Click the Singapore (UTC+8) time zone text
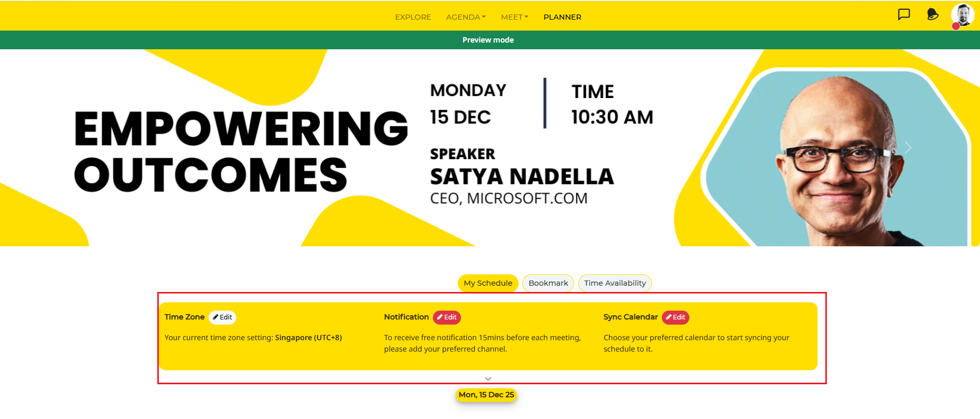Image resolution: width=980 pixels, height=419 pixels. (308, 338)
